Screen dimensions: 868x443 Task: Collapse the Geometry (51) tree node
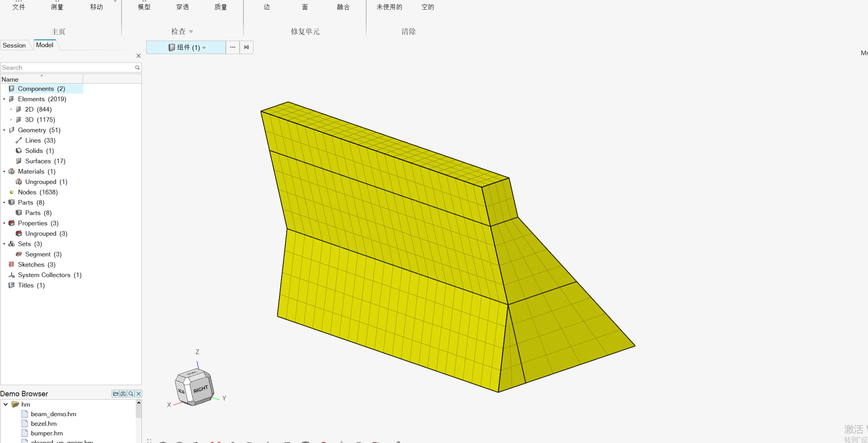click(4, 130)
